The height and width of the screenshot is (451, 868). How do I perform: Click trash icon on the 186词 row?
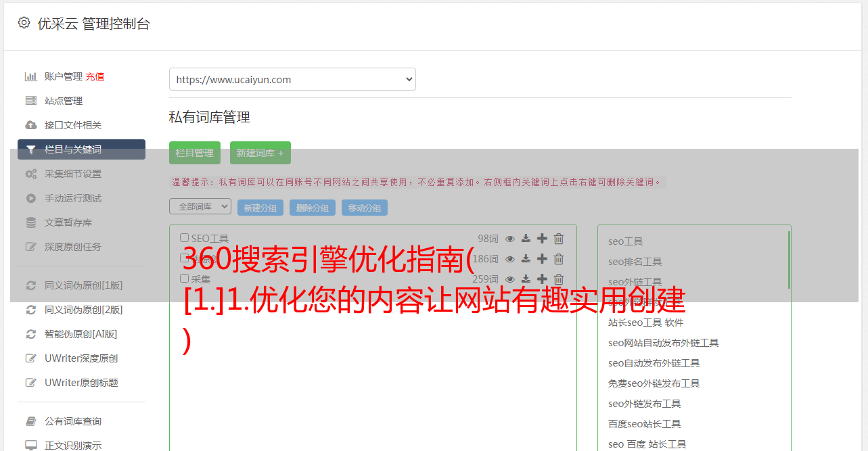559,259
